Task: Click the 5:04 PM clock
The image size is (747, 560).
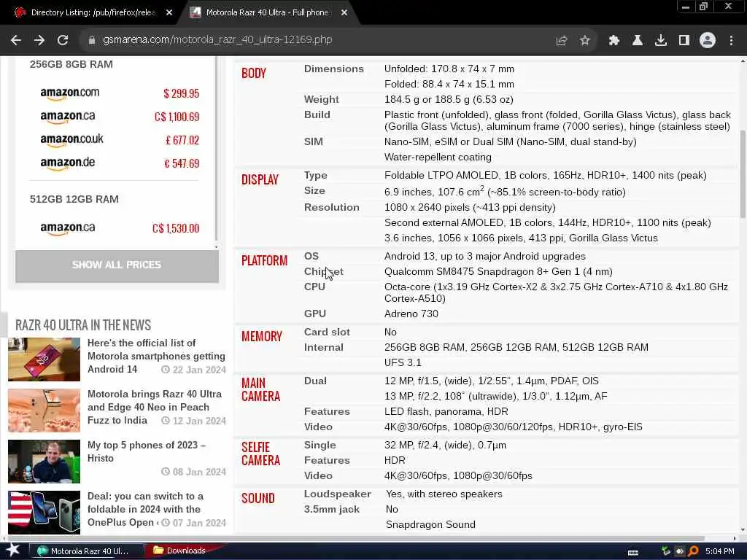Action: pyautogui.click(x=720, y=551)
